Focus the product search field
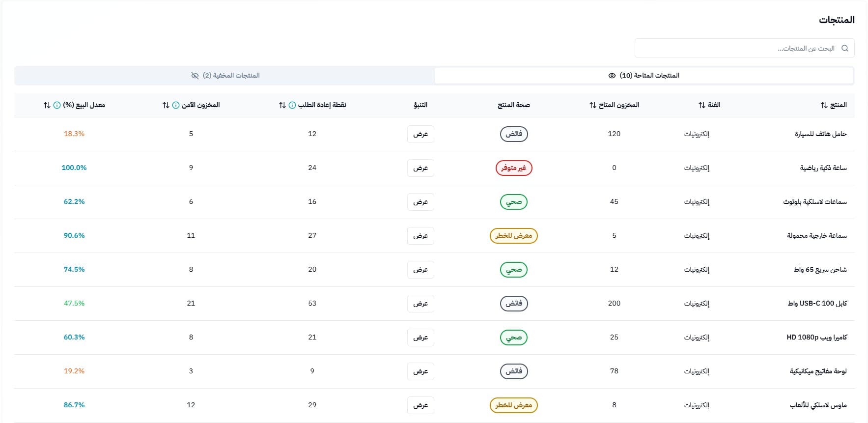 (744, 48)
